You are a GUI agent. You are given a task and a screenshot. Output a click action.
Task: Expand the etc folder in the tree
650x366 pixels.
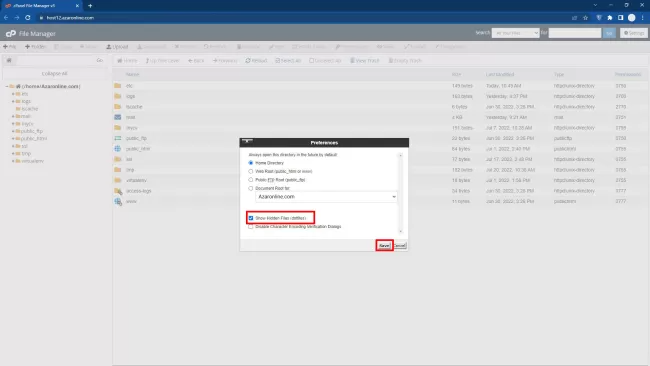[x=13, y=94]
